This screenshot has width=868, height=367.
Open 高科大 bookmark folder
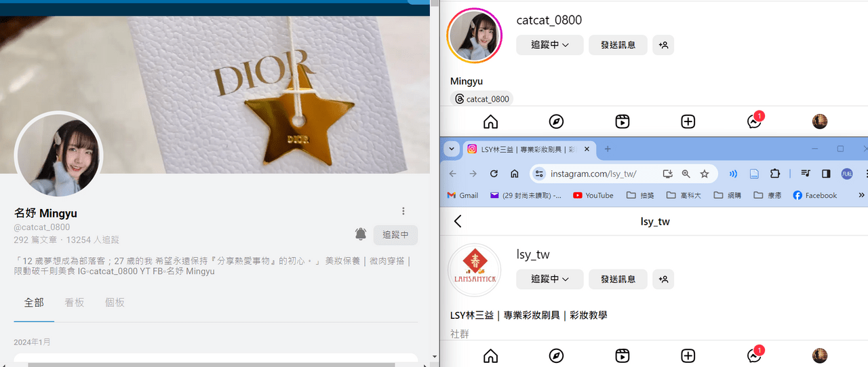[684, 195]
